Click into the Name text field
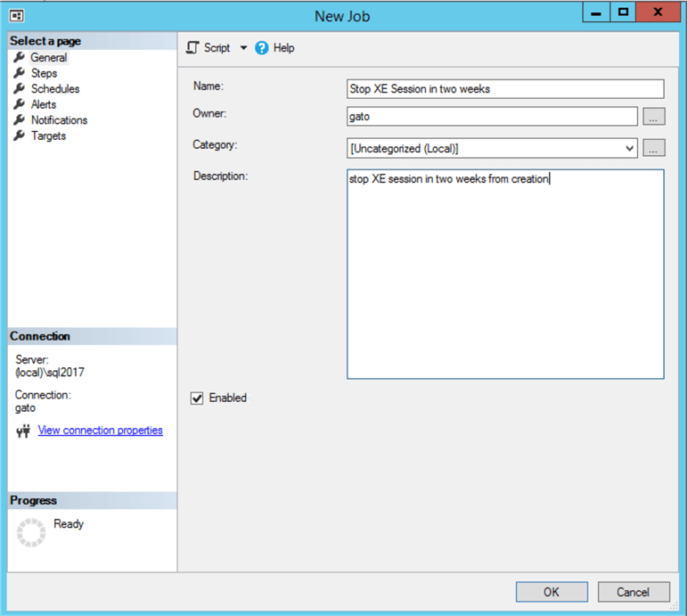The image size is (687, 616). pos(504,89)
